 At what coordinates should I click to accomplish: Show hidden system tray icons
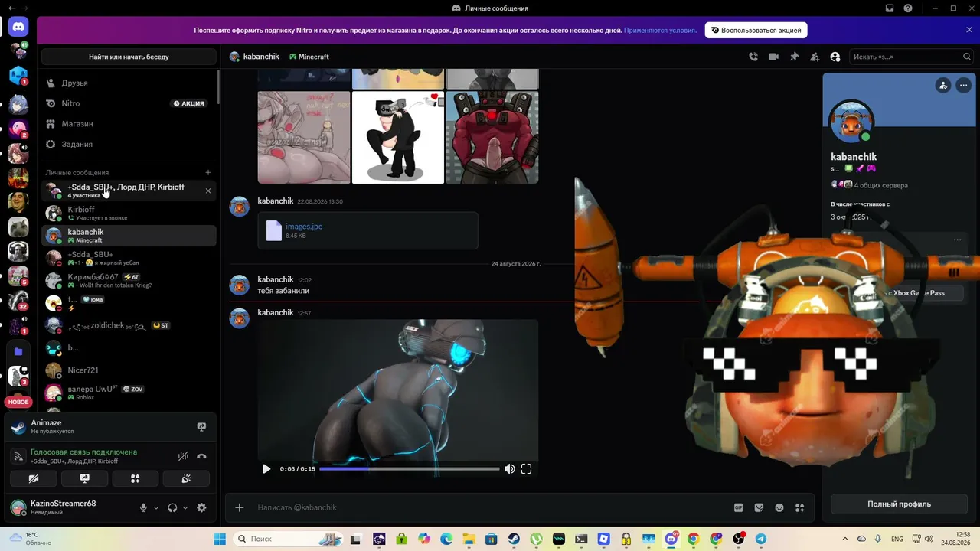pyautogui.click(x=845, y=539)
